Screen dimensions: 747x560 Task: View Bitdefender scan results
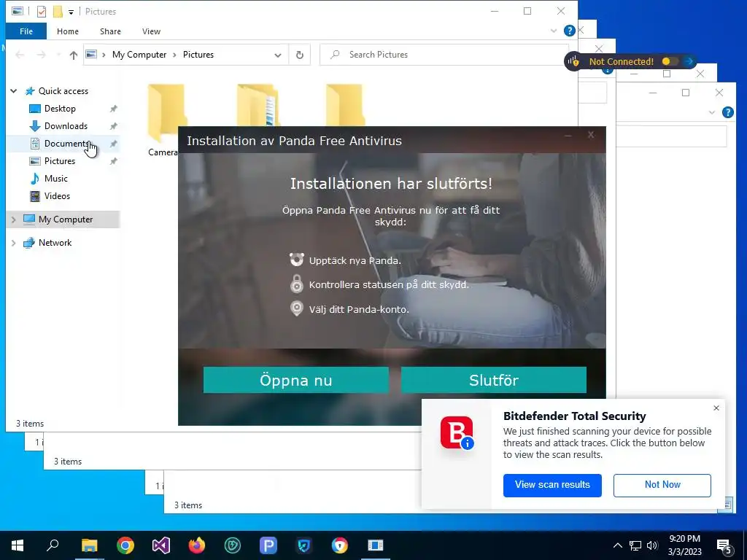(552, 485)
